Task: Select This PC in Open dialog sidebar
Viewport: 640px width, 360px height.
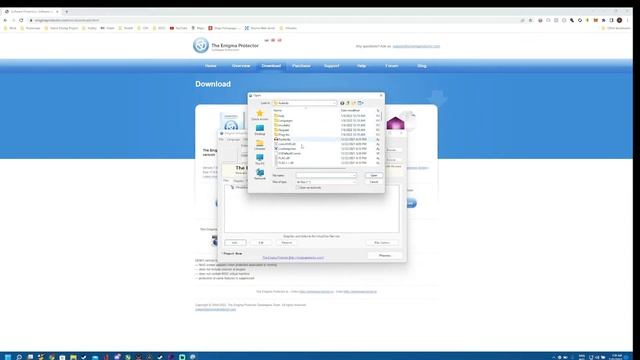Action: point(260,160)
